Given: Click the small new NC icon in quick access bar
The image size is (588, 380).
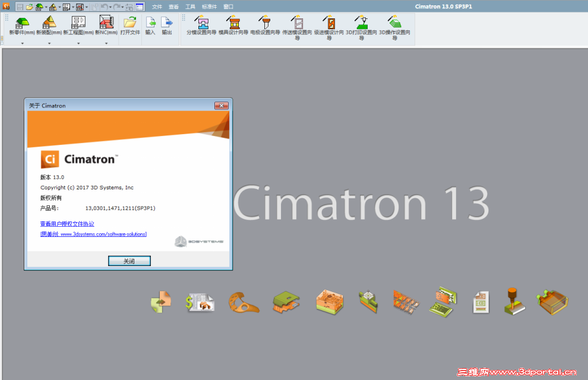Looking at the screenshot, I should click(80, 7).
